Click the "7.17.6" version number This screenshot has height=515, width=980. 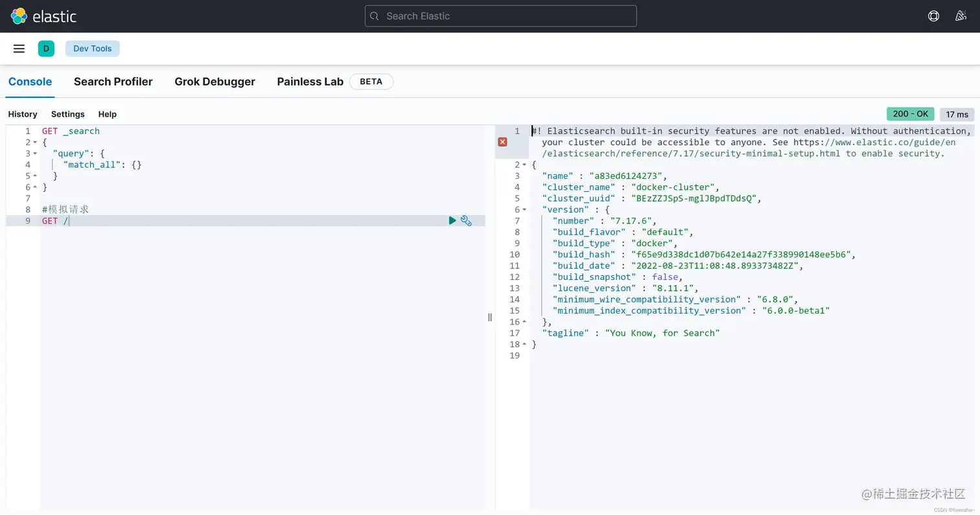tap(633, 221)
